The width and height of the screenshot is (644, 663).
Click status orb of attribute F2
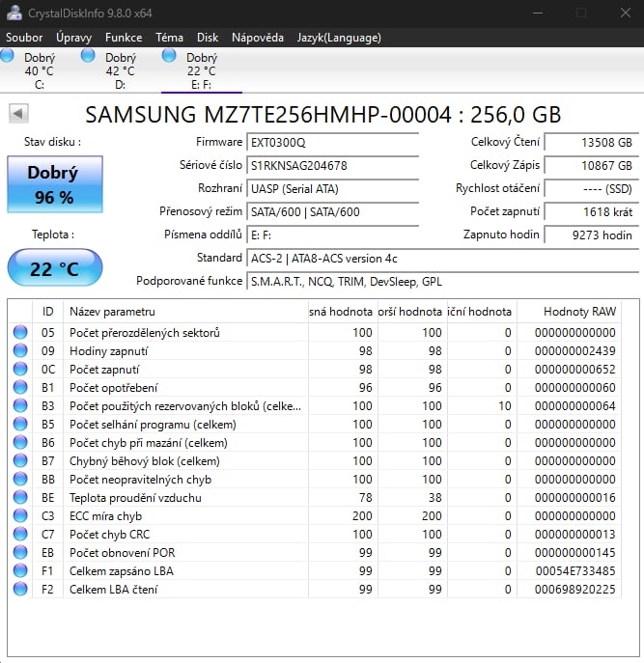pyautogui.click(x=20, y=589)
